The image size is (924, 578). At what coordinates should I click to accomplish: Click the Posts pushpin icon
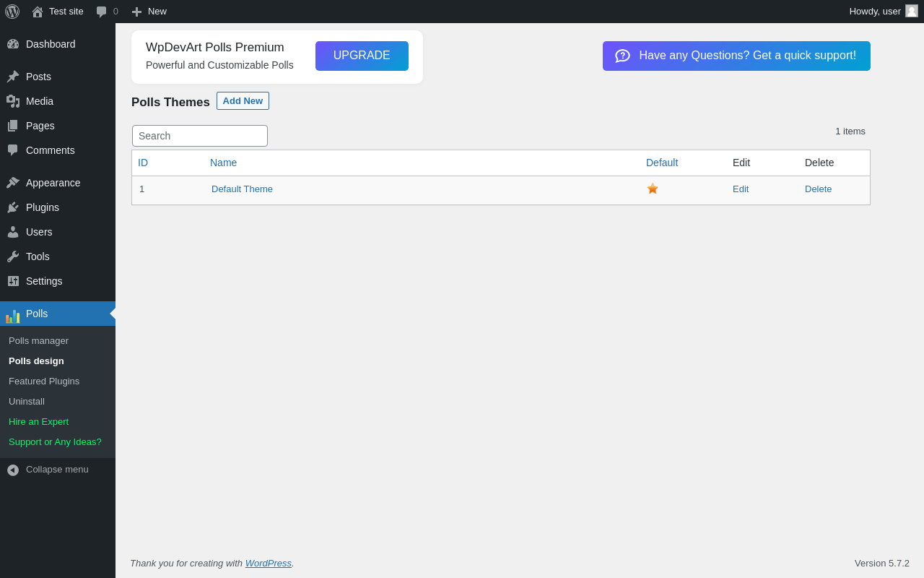click(x=13, y=77)
